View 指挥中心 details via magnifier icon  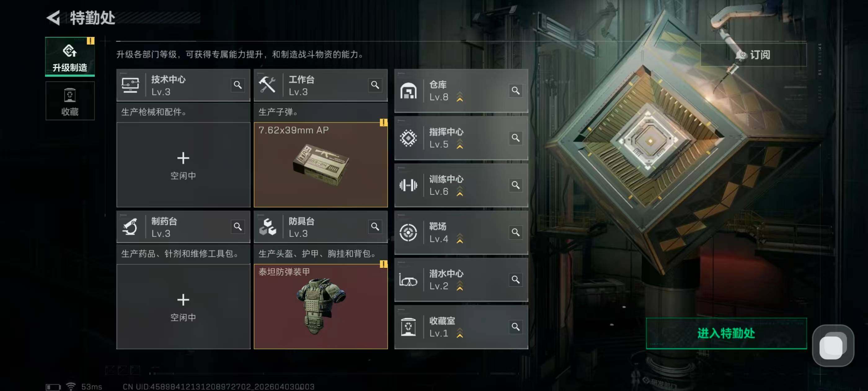[x=516, y=138]
